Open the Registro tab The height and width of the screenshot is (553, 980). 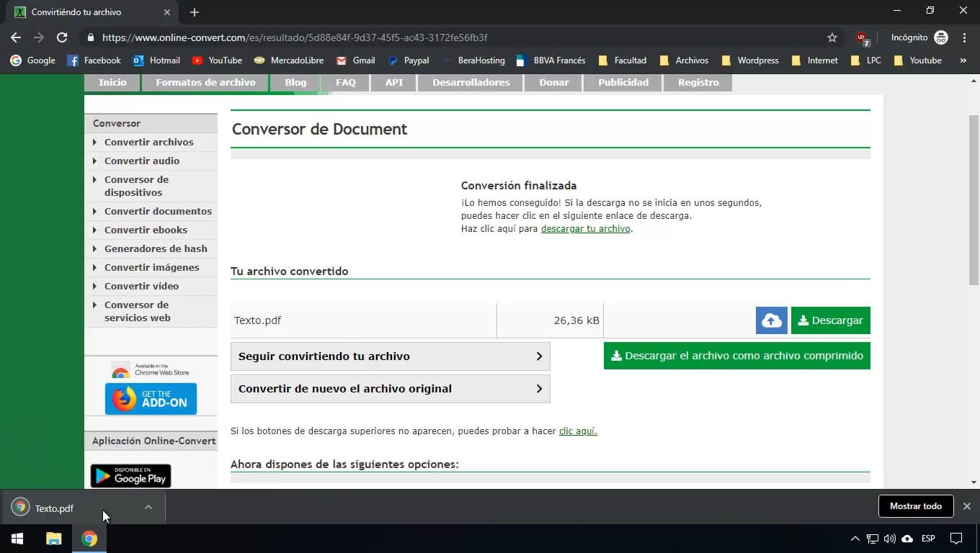tap(698, 83)
